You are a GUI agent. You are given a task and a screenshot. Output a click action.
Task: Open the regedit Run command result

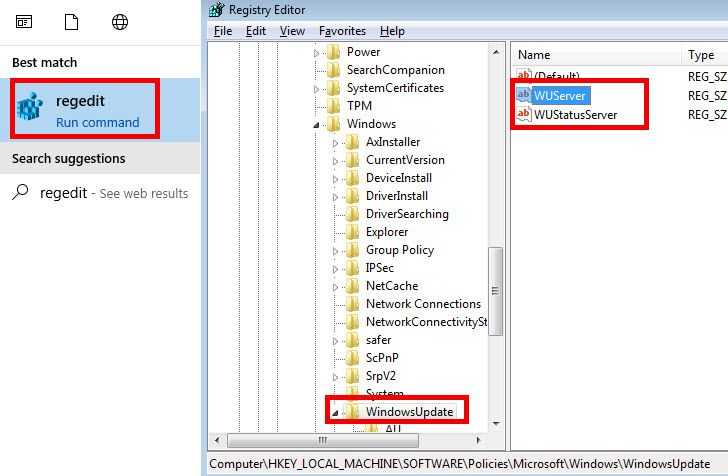100,110
